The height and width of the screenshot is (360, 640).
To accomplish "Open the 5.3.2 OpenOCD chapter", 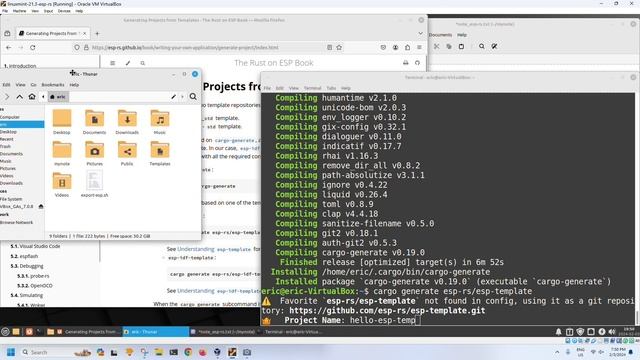I will pos(35,286).
